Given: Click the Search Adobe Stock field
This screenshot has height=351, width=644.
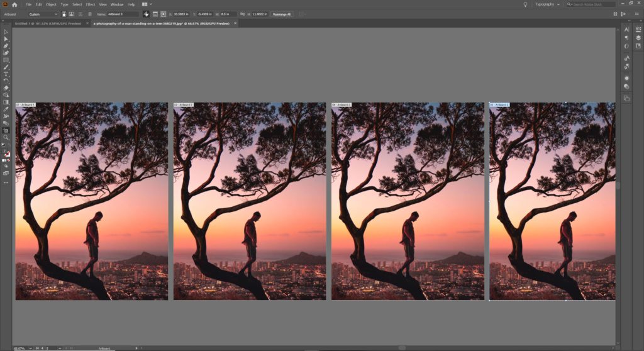Looking at the screenshot, I should point(591,4).
